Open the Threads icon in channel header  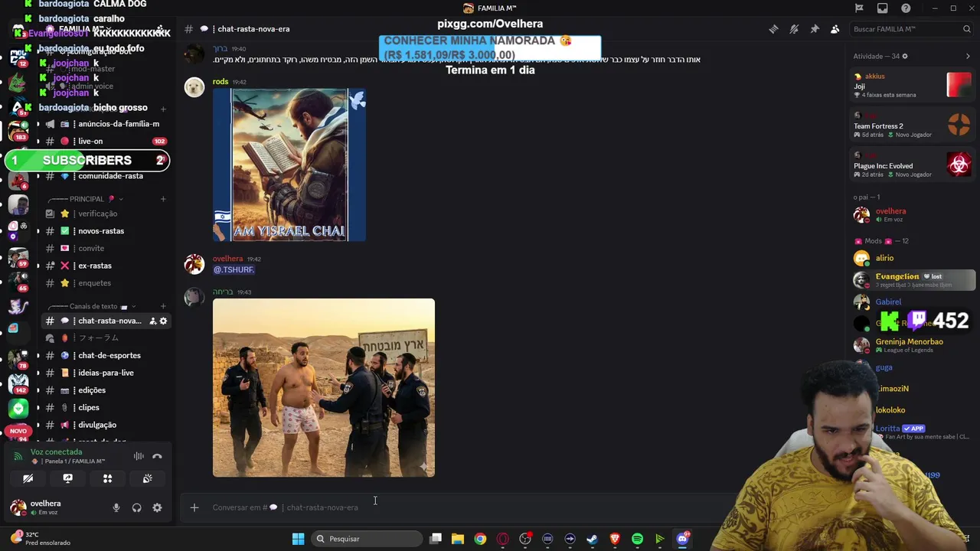tap(773, 29)
